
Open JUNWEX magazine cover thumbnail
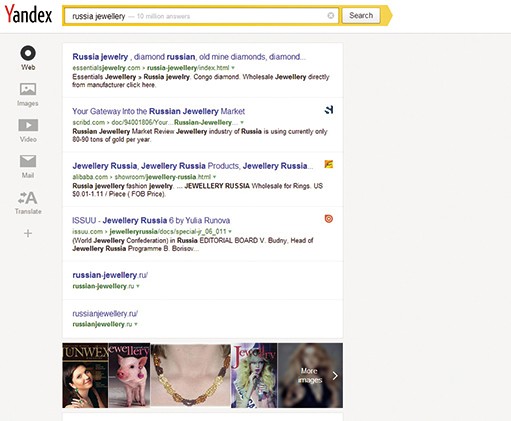(x=85, y=375)
